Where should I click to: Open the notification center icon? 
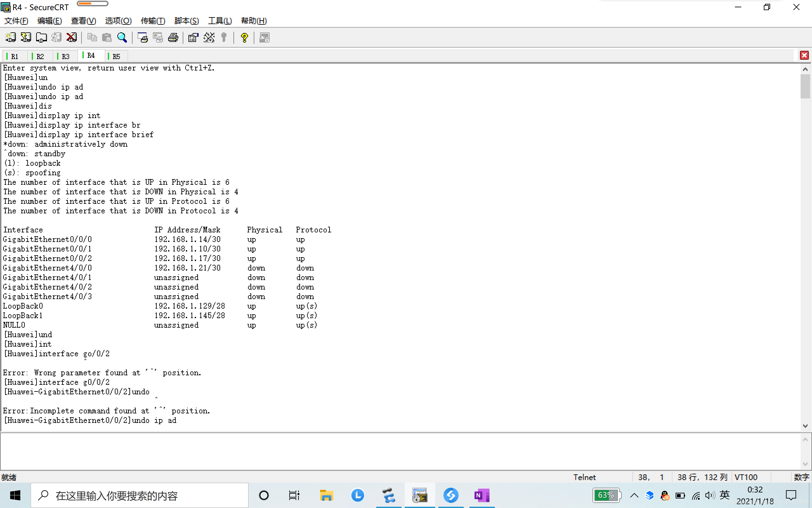pyautogui.click(x=791, y=495)
